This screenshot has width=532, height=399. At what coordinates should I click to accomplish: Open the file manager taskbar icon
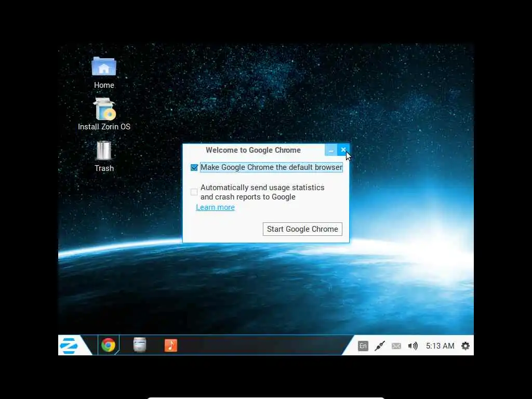[140, 345]
